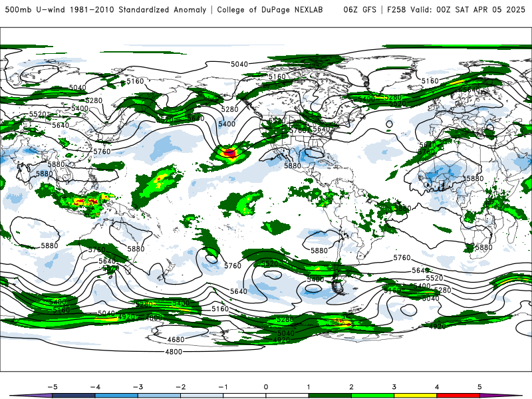Click the '4680' contour label near Antarctica
The height and width of the screenshot is (399, 532).
pyautogui.click(x=176, y=339)
